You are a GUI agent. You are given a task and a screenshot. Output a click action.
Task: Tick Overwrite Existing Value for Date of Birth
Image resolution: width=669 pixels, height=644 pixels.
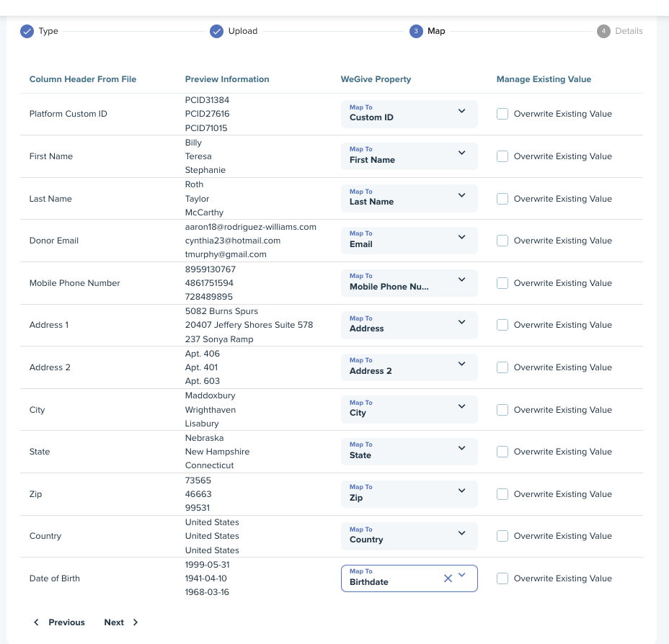pyautogui.click(x=502, y=578)
